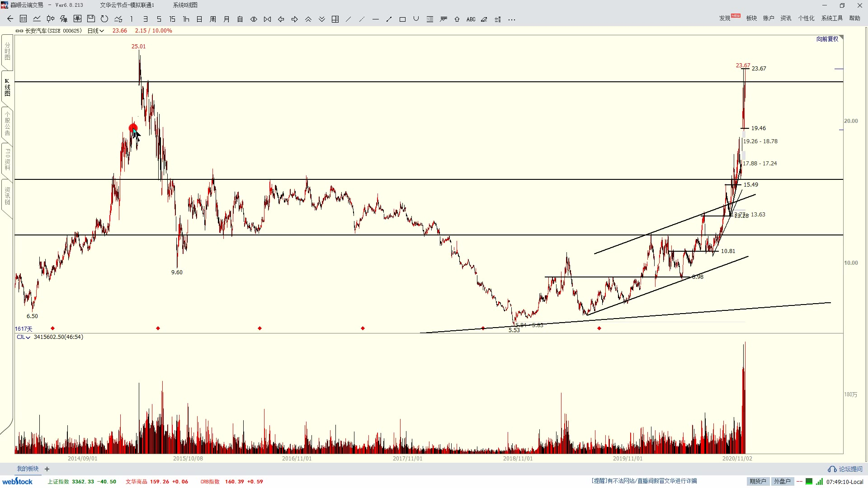This screenshot has width=868, height=488.
Task: Select the eraser tool icon
Action: tap(484, 19)
